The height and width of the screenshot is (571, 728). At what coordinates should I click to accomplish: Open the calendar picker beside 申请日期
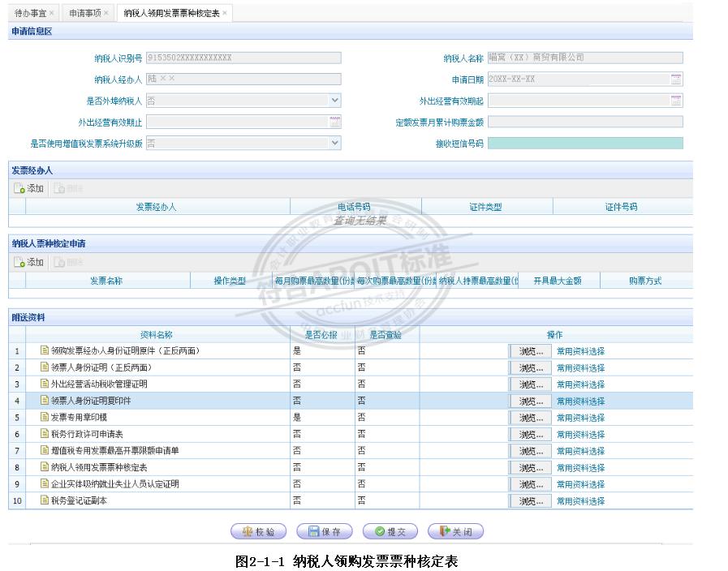677,79
